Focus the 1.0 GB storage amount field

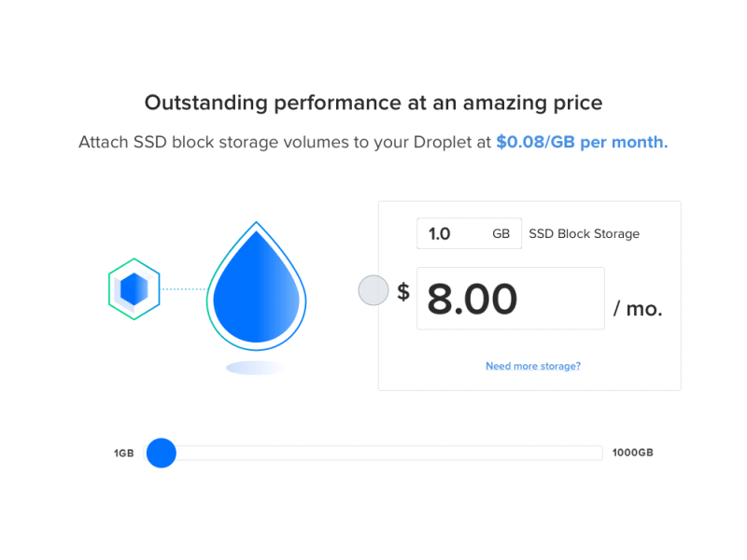pos(470,233)
